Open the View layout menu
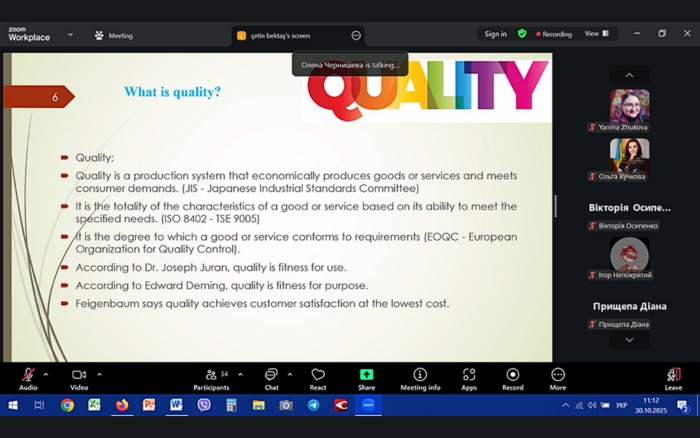The height and width of the screenshot is (438, 700). (x=596, y=34)
